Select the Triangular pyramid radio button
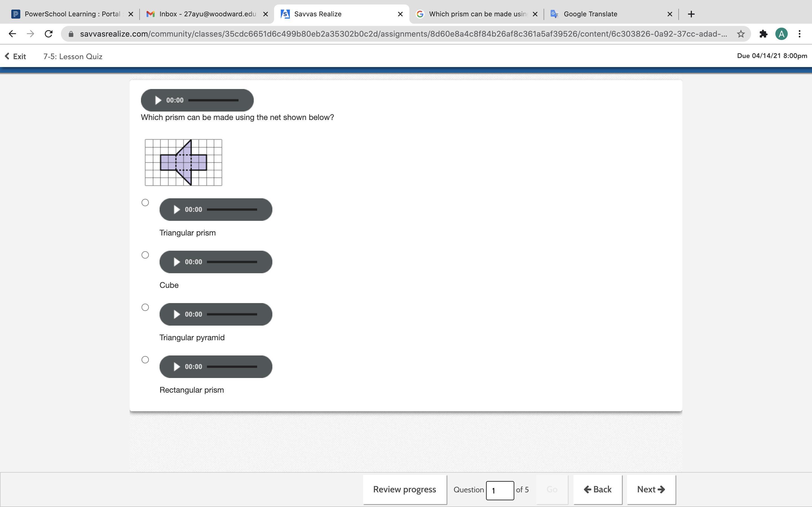Viewport: 812px width, 507px height. pos(145,307)
